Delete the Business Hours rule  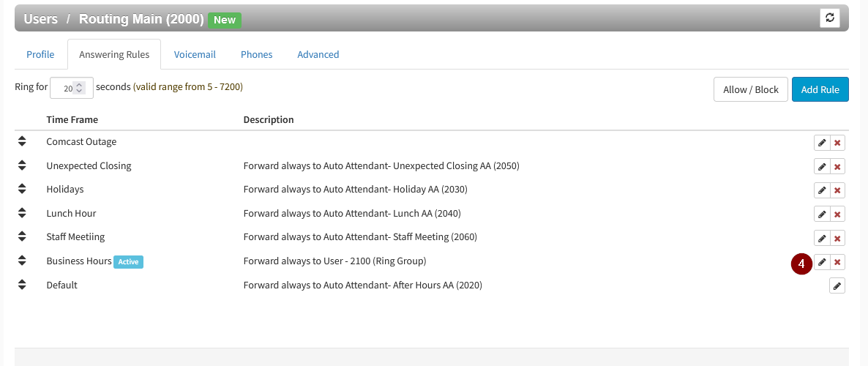click(x=837, y=262)
